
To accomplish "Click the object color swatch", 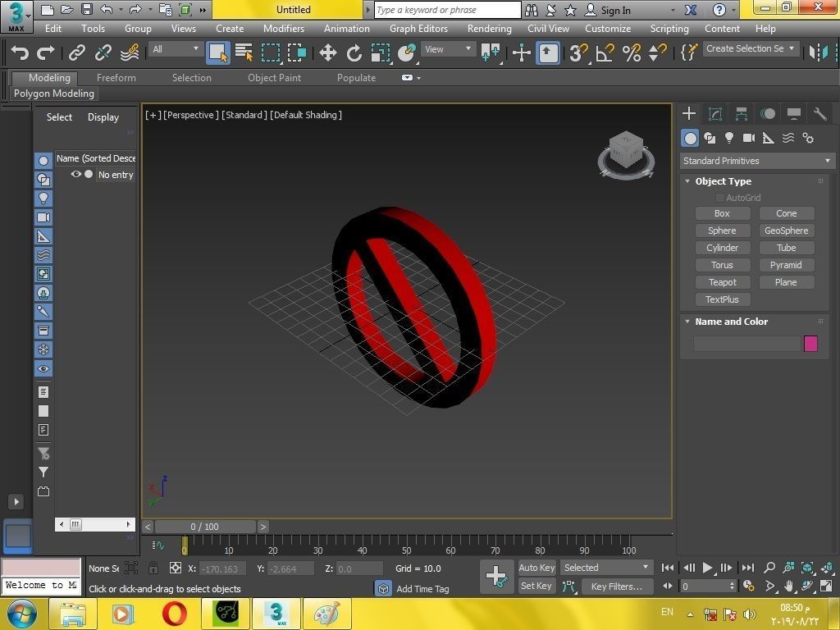I will coord(810,344).
